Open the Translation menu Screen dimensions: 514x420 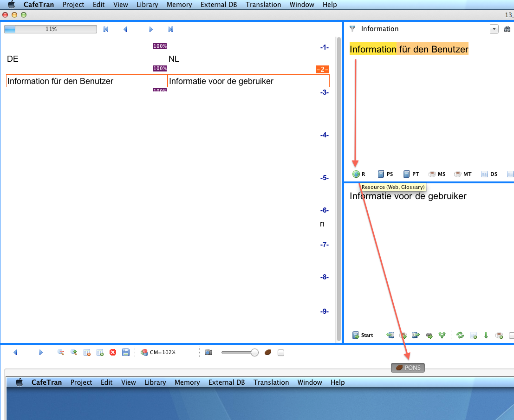(263, 5)
